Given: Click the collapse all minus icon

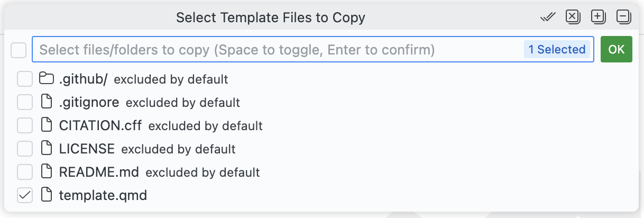Looking at the screenshot, I should click(624, 17).
